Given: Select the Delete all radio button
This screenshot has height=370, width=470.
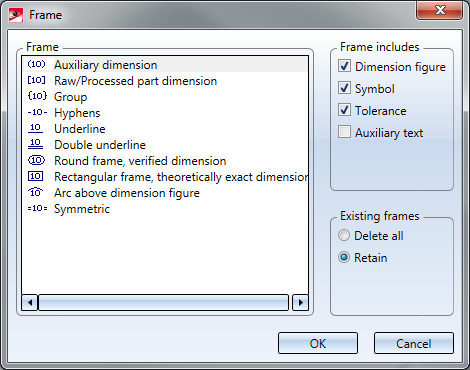Looking at the screenshot, I should (344, 235).
